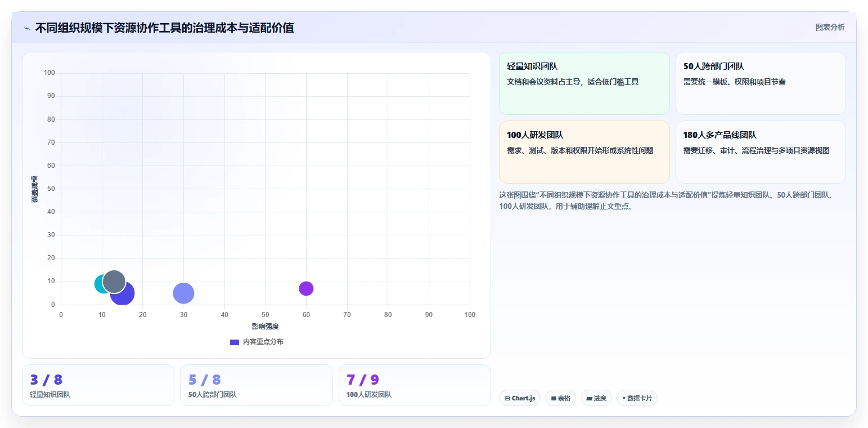Screen dimensions: 868x428
Task: Open the 轻量知识团队 green card
Action: tap(584, 83)
